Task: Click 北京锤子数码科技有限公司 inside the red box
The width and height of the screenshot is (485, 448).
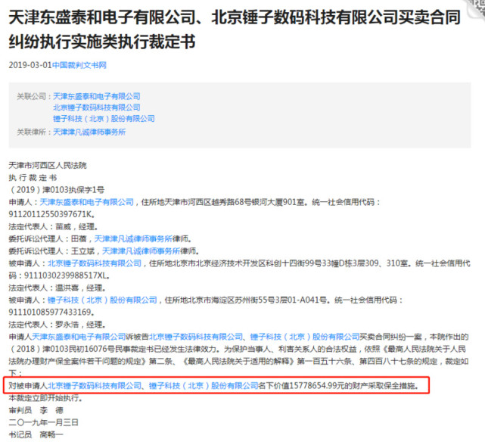Action: [95, 386]
